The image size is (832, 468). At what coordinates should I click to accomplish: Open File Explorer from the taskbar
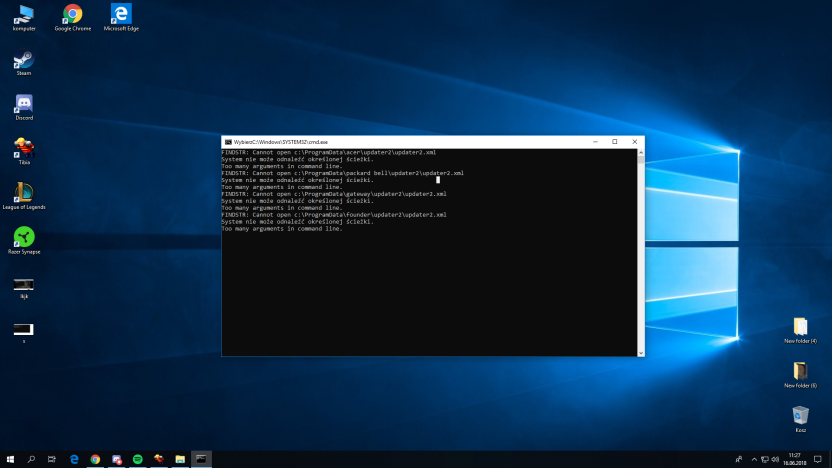(x=180, y=460)
